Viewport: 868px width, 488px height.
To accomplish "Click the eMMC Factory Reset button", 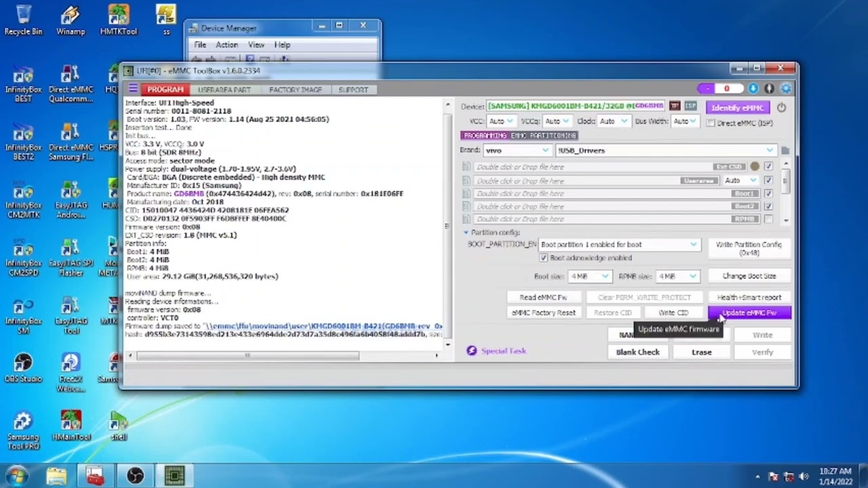I will pos(543,313).
